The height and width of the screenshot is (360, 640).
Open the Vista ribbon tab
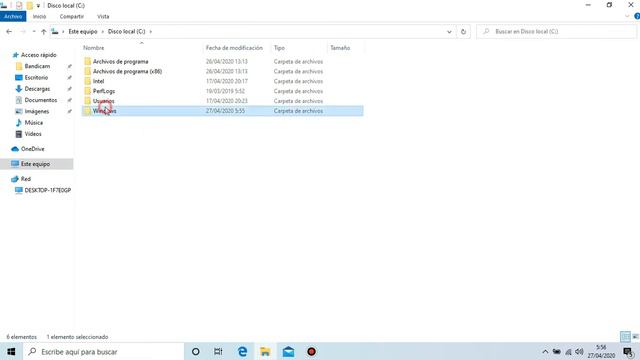[103, 16]
